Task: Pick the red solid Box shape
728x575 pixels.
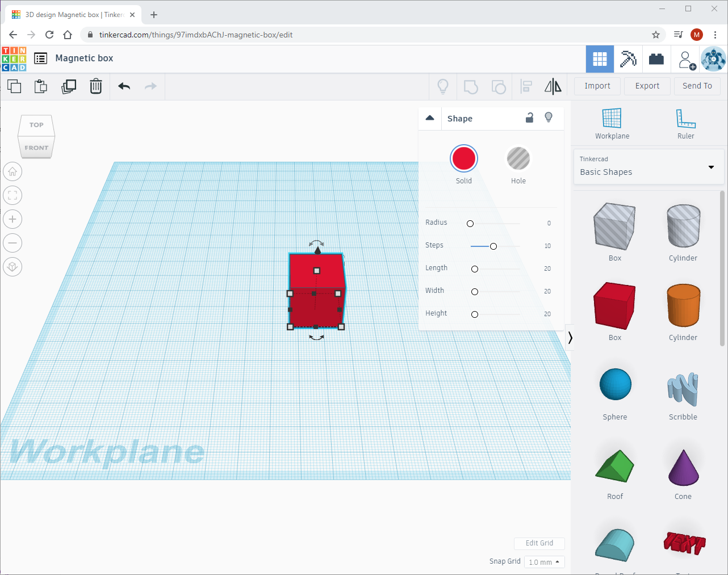Action: tap(614, 306)
